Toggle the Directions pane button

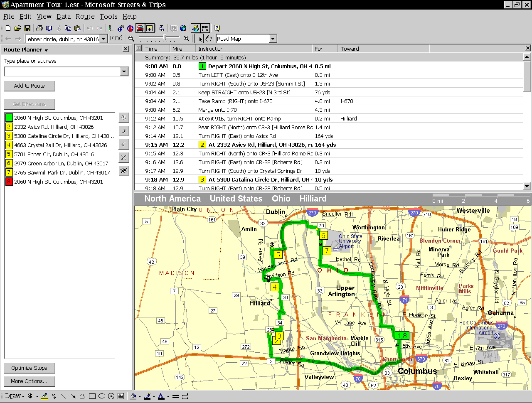[150, 28]
